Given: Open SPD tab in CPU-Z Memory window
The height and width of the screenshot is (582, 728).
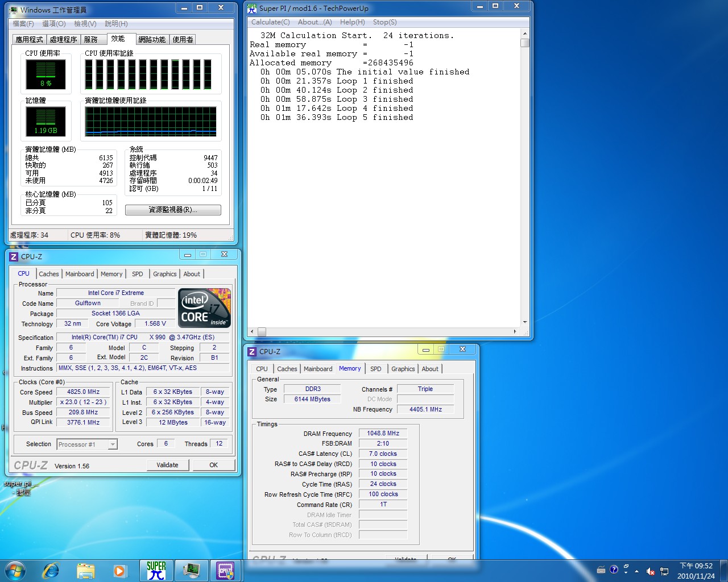Looking at the screenshot, I should pos(376,369).
